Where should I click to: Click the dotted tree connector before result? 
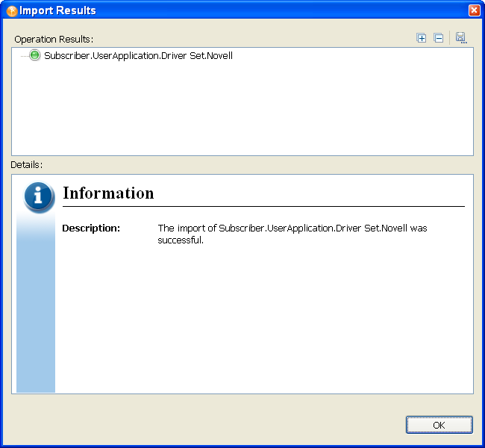[x=23, y=55]
